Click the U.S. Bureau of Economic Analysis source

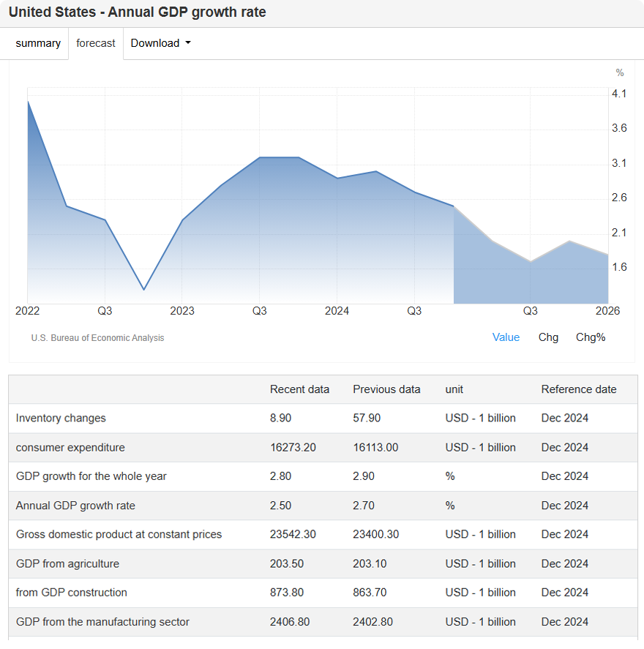pos(97,338)
